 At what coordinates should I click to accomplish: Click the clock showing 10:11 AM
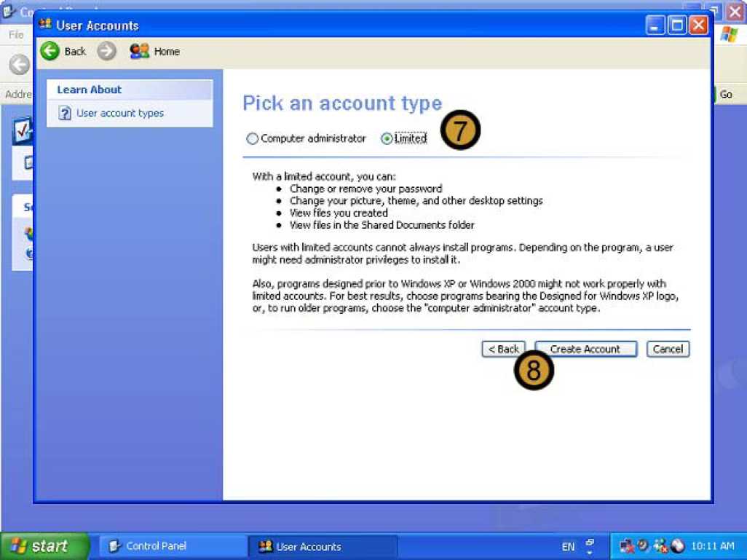coord(713,546)
